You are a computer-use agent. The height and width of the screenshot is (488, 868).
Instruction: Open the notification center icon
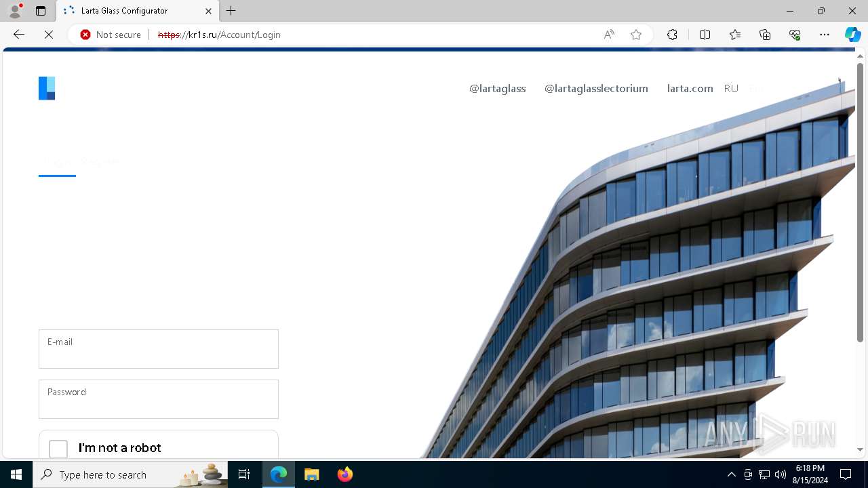coord(846,474)
